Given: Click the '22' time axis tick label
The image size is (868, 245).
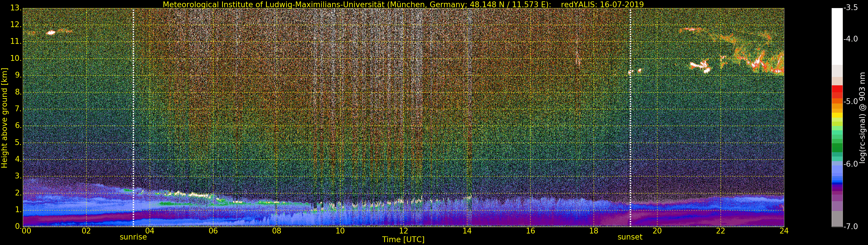Looking at the screenshot, I should (x=721, y=231).
